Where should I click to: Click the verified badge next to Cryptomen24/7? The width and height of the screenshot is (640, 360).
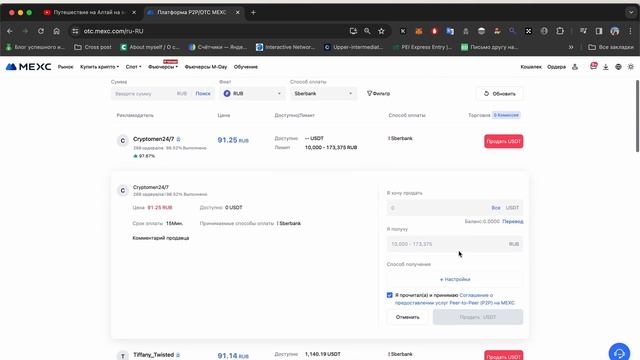tap(178, 139)
